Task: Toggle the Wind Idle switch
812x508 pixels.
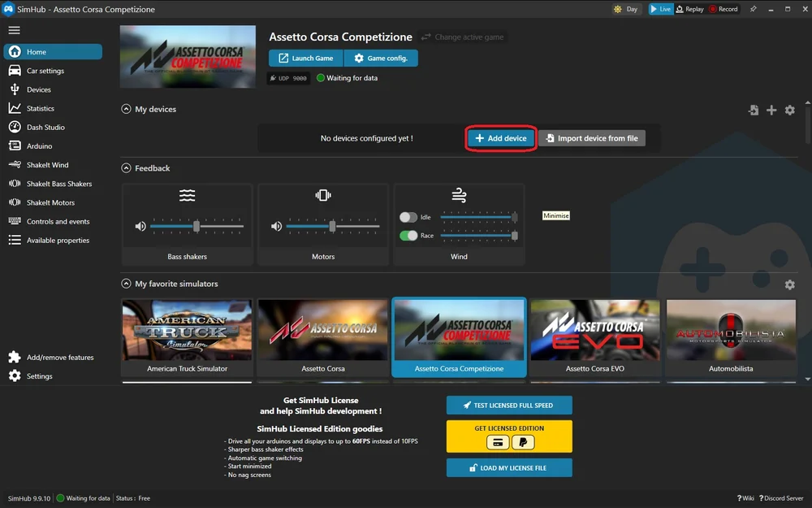Action: (x=408, y=217)
